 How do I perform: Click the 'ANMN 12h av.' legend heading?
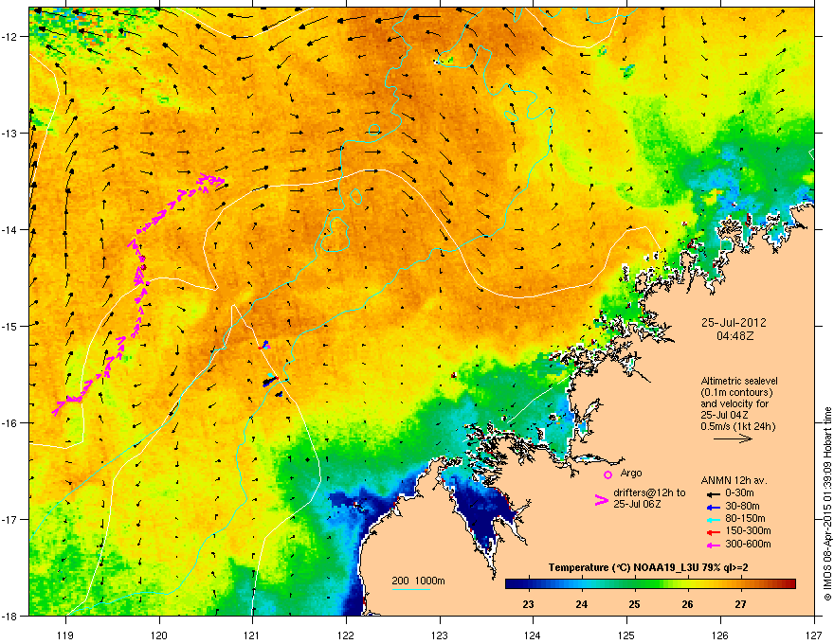coord(734,480)
